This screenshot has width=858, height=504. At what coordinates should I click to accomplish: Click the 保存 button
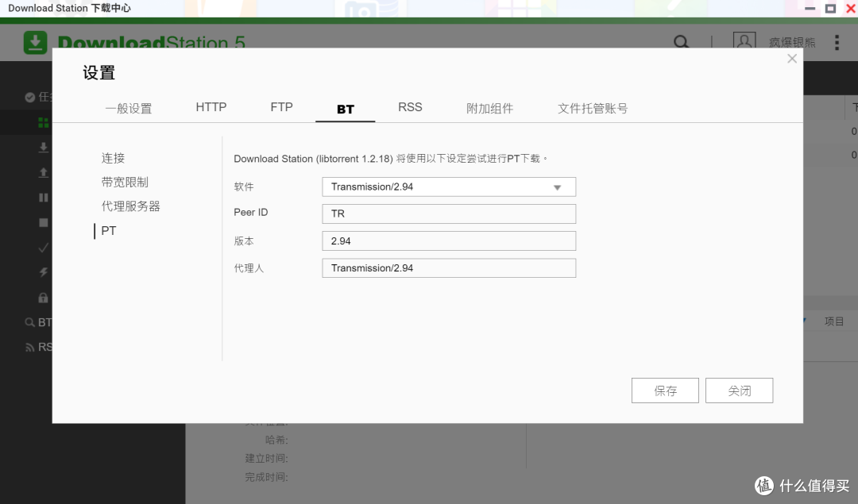click(665, 391)
